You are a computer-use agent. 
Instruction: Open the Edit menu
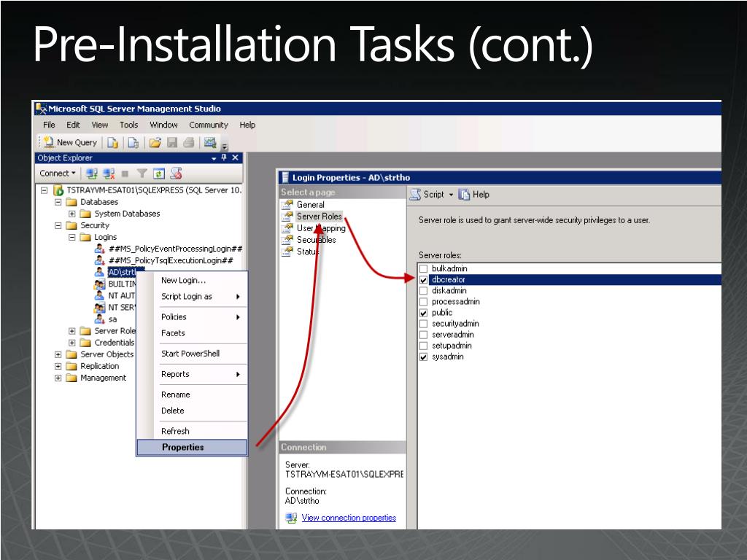(x=73, y=125)
